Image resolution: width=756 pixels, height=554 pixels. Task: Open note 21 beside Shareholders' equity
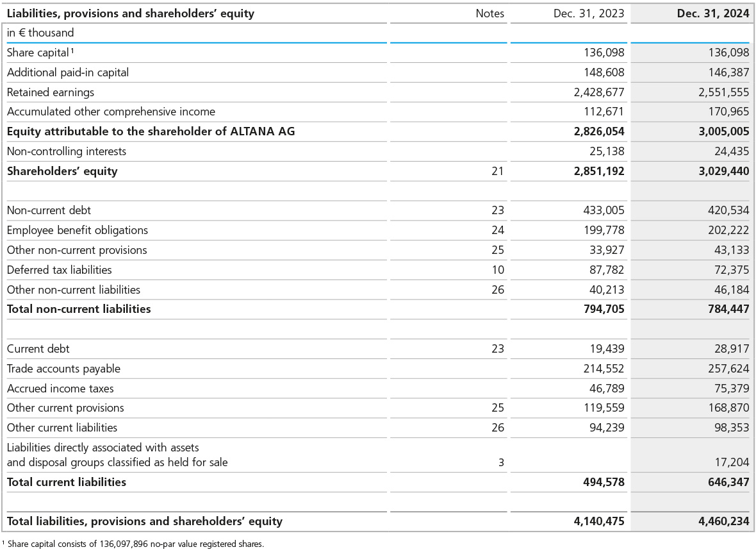(x=498, y=171)
